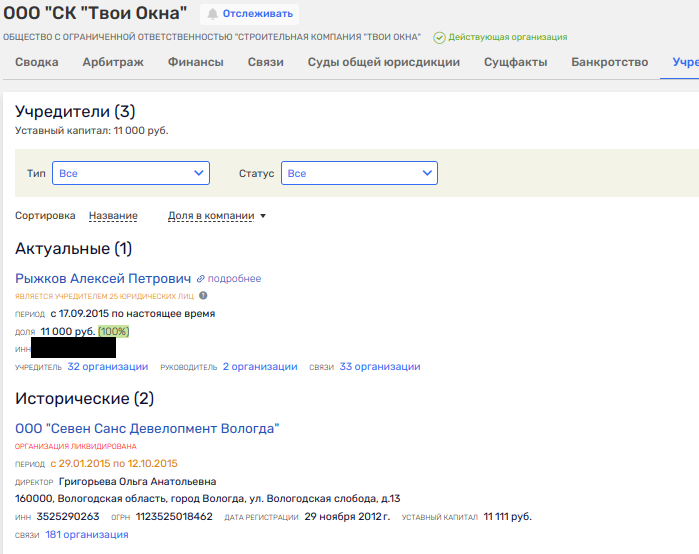Click the address 160000, Вологодская область
The height and width of the screenshot is (554, 699).
208,499
